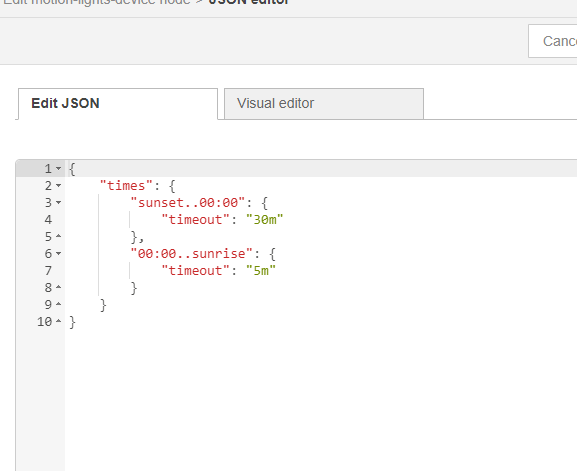Click the Cancel button
This screenshot has width=577, height=471.
553,41
